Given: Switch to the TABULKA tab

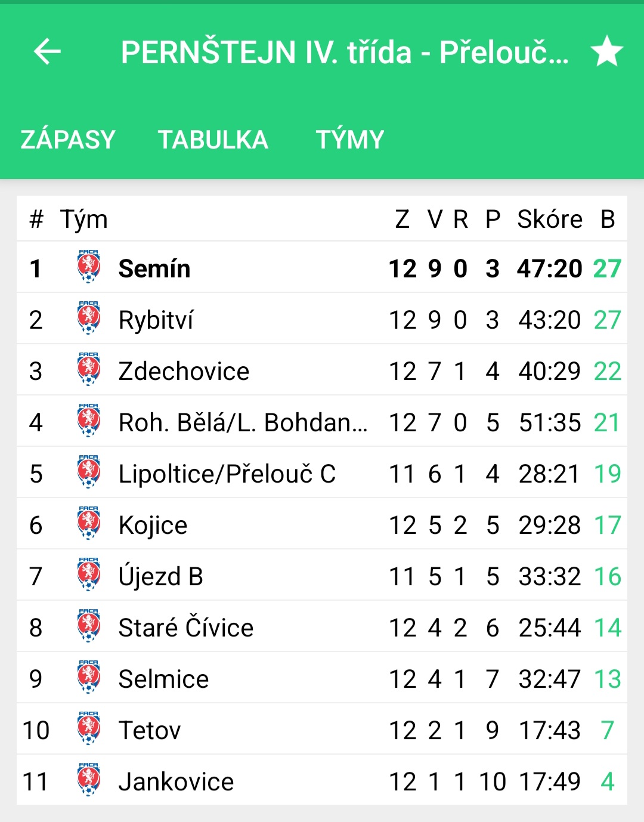Looking at the screenshot, I should click(213, 140).
